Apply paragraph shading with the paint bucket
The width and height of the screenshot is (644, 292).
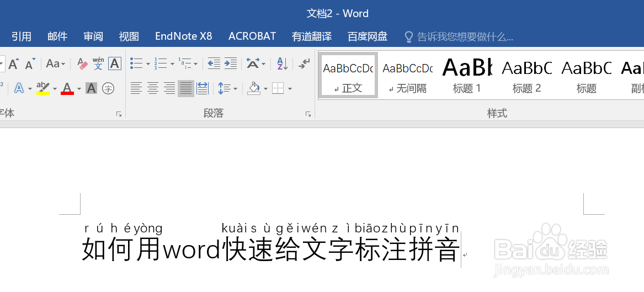[255, 88]
